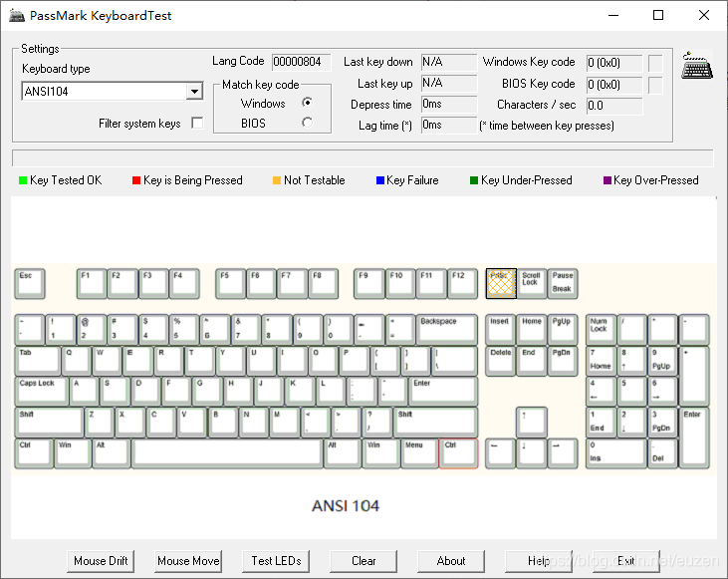Select the BIOS match key code radio
The image size is (728, 579).
307,123
